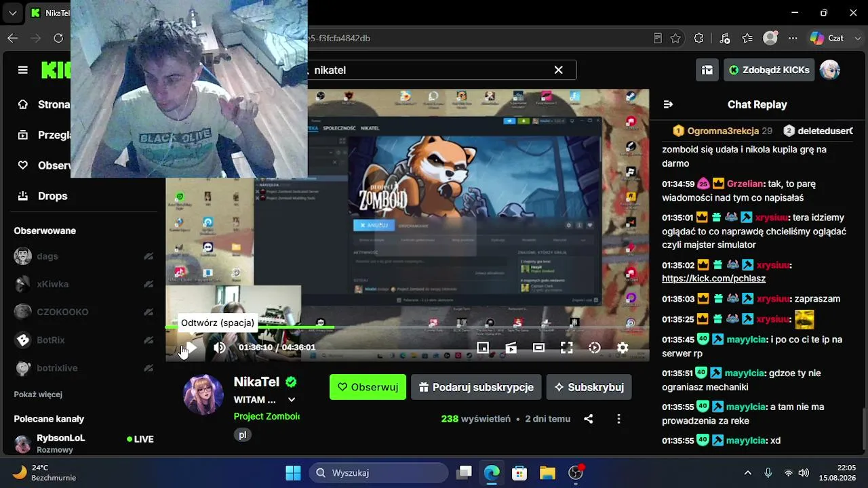The width and height of the screenshot is (868, 488).
Task: Open the Project Zomboid category link
Action: click(x=267, y=416)
